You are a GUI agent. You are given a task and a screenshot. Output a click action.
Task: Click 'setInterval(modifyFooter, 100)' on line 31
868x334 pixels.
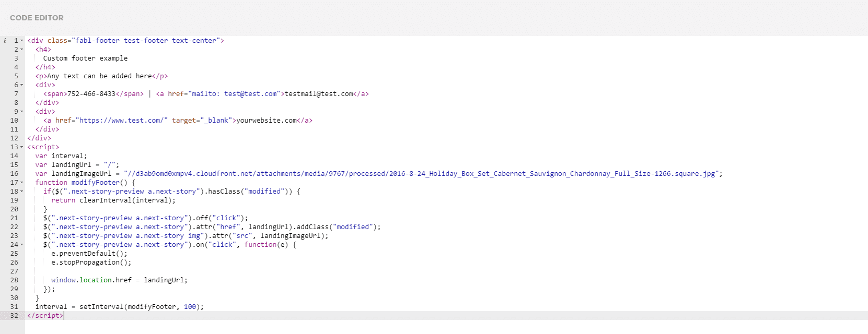coord(140,307)
